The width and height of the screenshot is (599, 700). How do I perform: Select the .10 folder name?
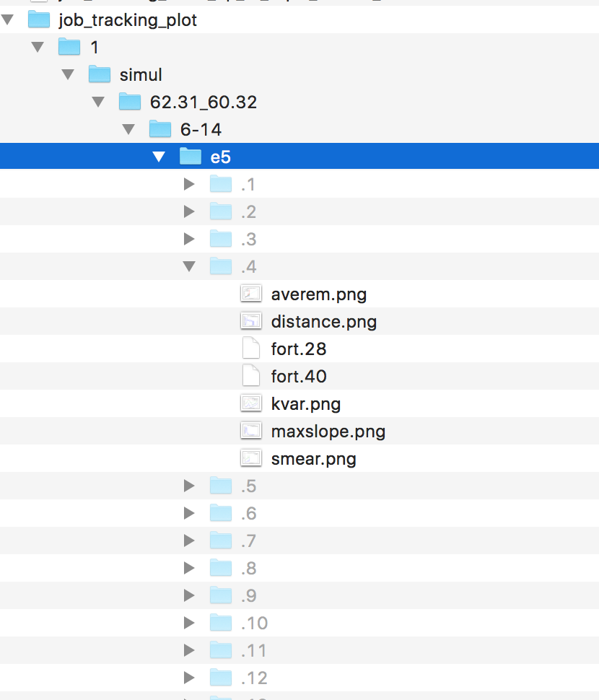pyautogui.click(x=255, y=624)
